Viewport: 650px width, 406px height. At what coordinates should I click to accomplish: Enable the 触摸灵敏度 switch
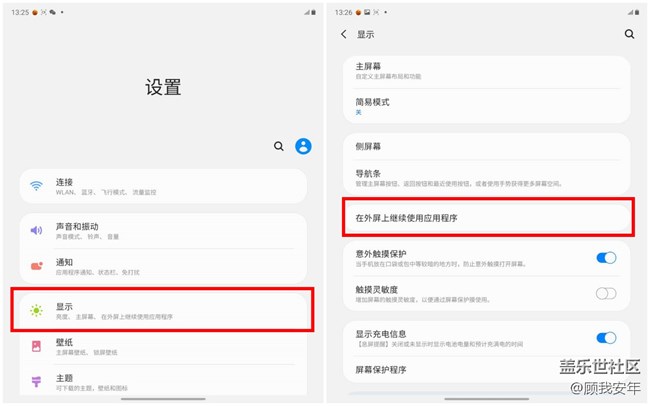point(606,293)
